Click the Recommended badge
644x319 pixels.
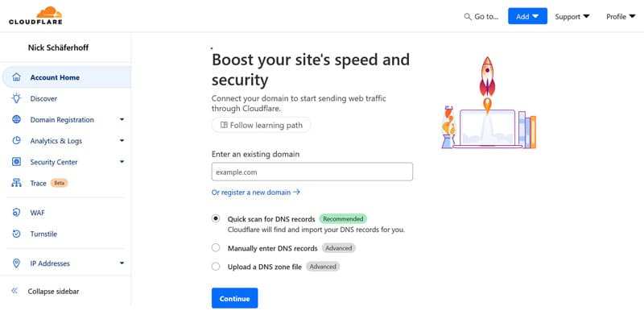[343, 218]
